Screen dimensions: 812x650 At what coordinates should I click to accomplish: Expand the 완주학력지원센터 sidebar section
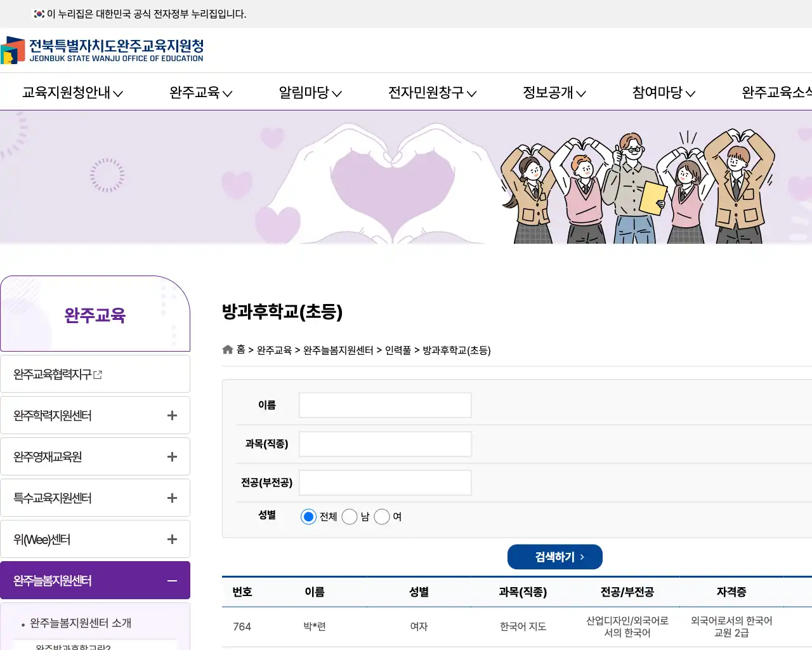click(172, 415)
